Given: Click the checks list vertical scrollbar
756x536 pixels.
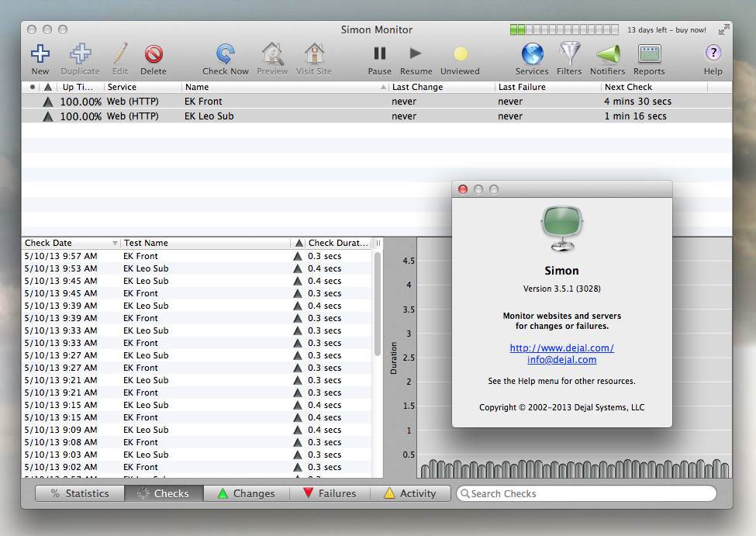Looking at the screenshot, I should [378, 304].
